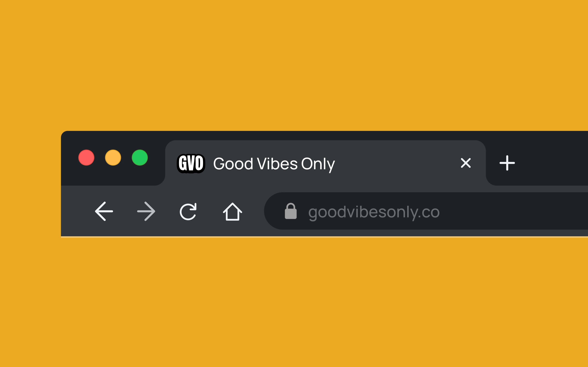Click the toolbar space between home and address bar
588x367 pixels.
253,211
